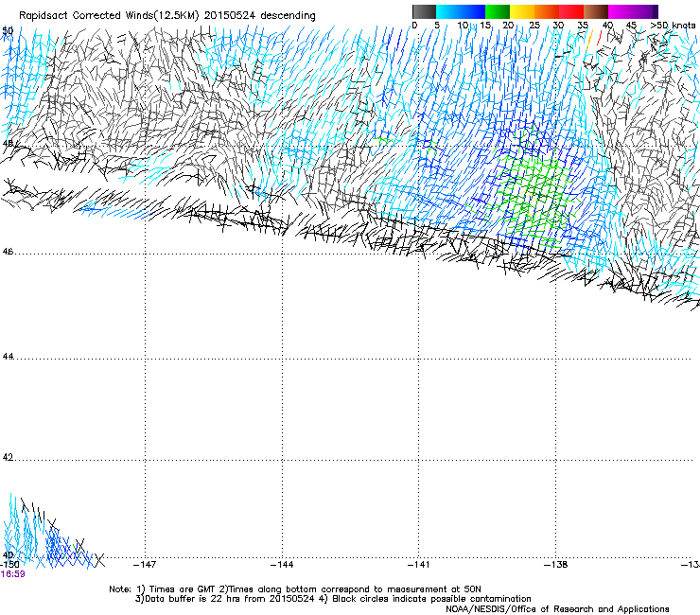The image size is (700, 615).
Task: Click the gray 0-5 knots legend swatch
Action: point(424,11)
